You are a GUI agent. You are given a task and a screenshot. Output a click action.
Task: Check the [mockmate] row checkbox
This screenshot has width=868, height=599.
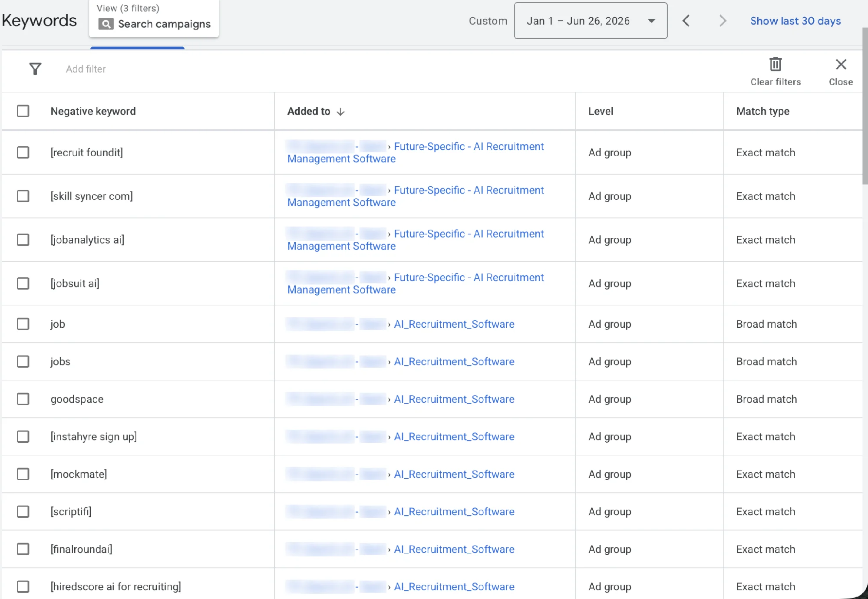23,474
